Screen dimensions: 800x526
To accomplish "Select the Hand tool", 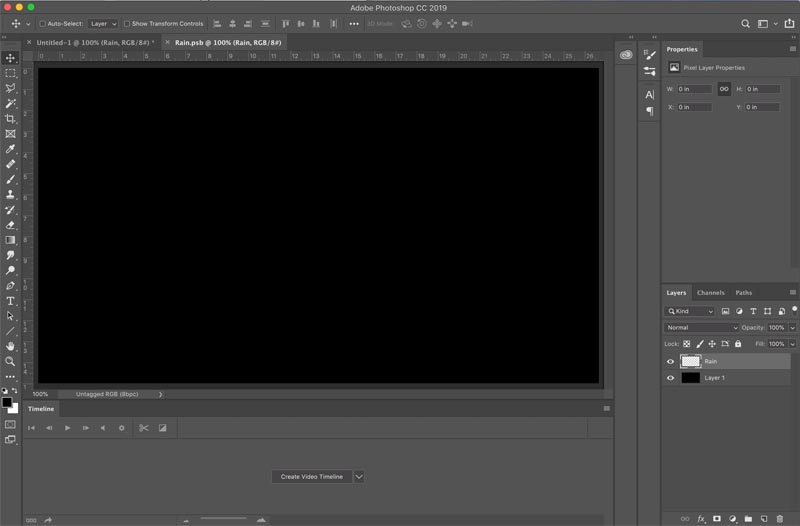I will pos(10,346).
